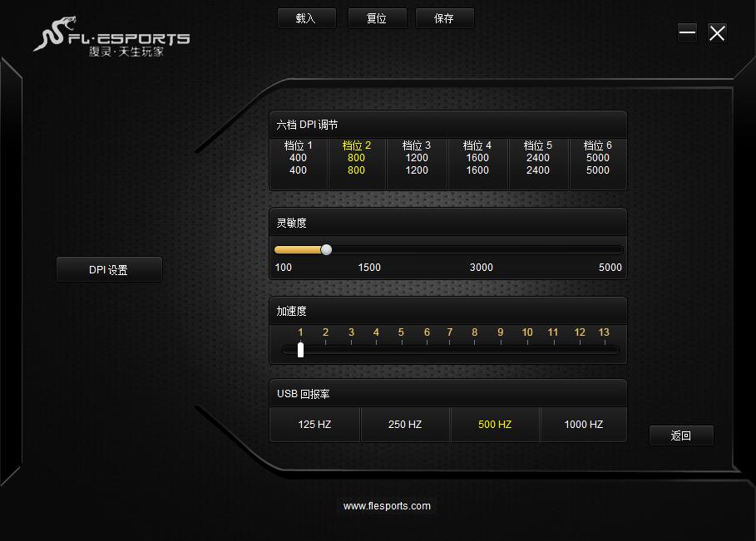Viewport: 756px width, 541px height.
Task: Close the FL Esports window
Action: pos(717,33)
